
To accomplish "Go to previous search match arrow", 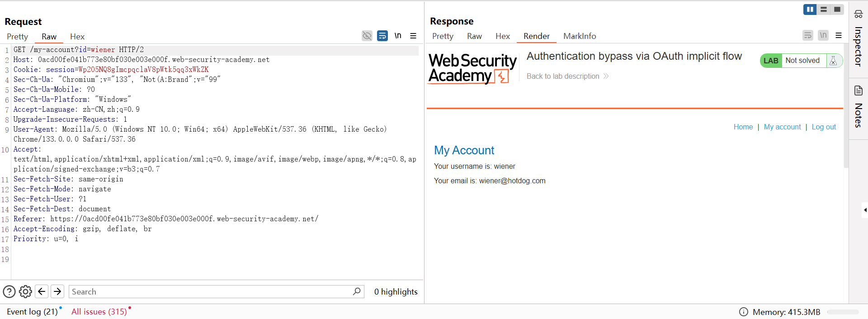I will [x=42, y=291].
